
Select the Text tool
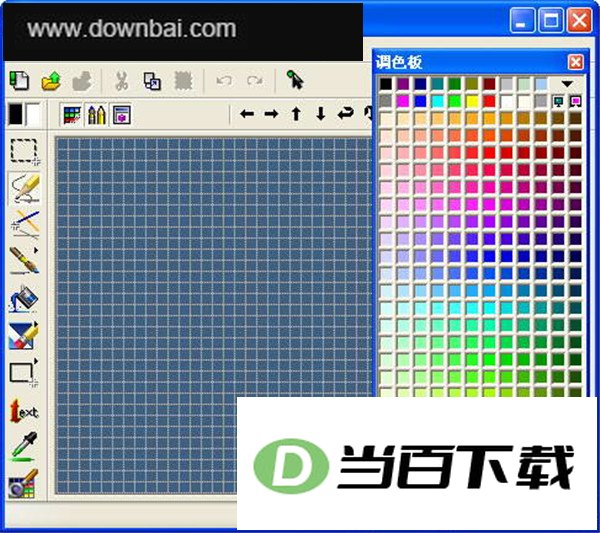(x=24, y=412)
